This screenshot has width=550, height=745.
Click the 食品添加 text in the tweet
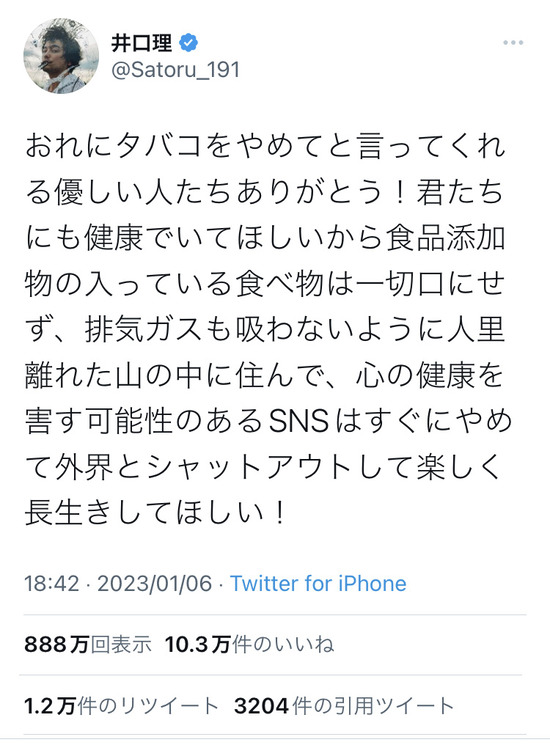click(x=445, y=238)
